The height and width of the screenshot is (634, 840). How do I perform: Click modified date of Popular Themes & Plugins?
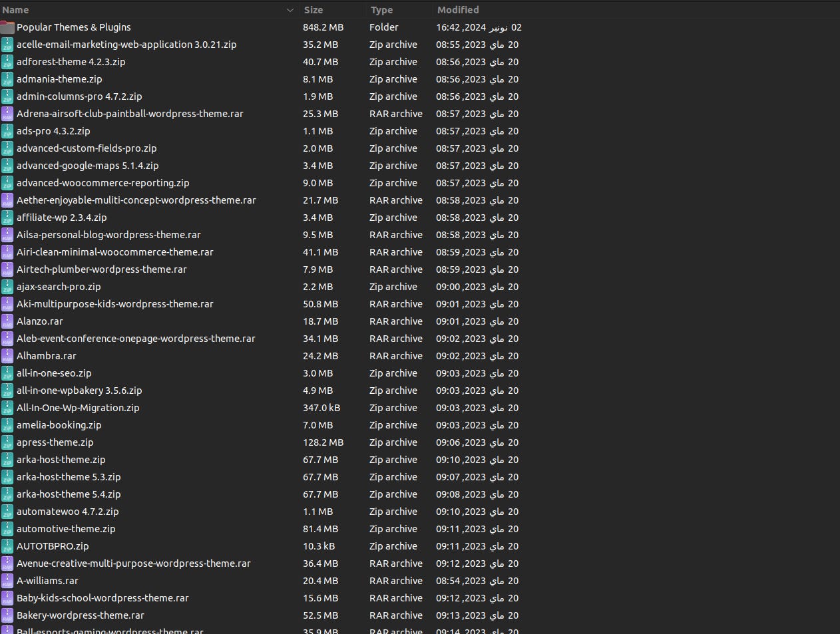point(479,27)
